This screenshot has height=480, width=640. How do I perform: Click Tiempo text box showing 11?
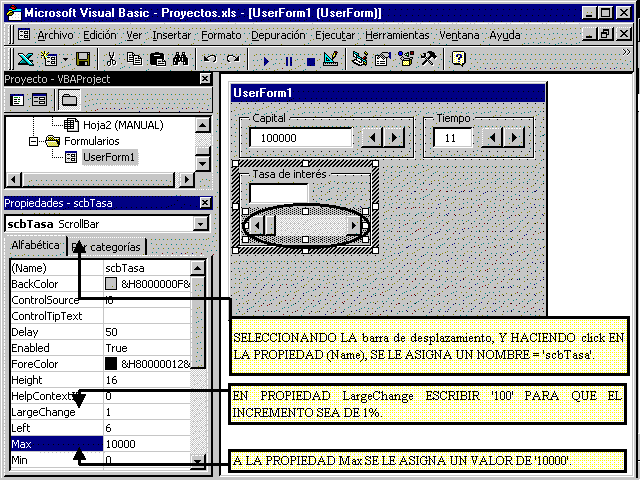tap(453, 138)
